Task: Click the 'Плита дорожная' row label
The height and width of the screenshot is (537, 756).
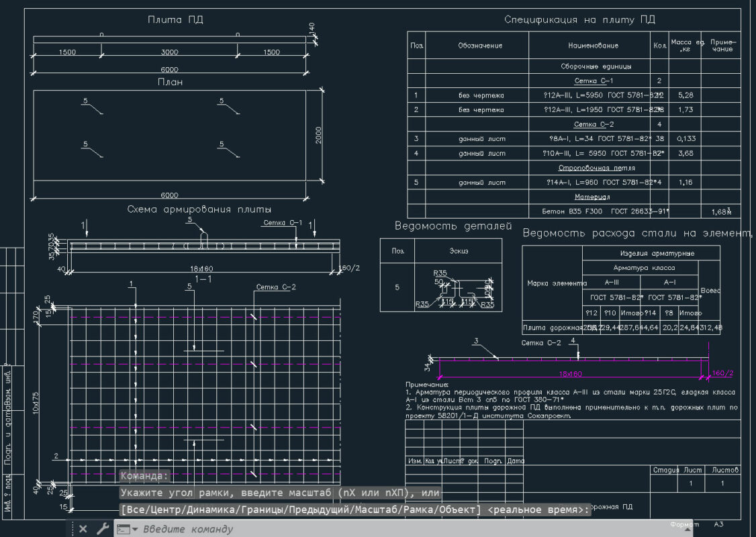Action: tap(553, 328)
